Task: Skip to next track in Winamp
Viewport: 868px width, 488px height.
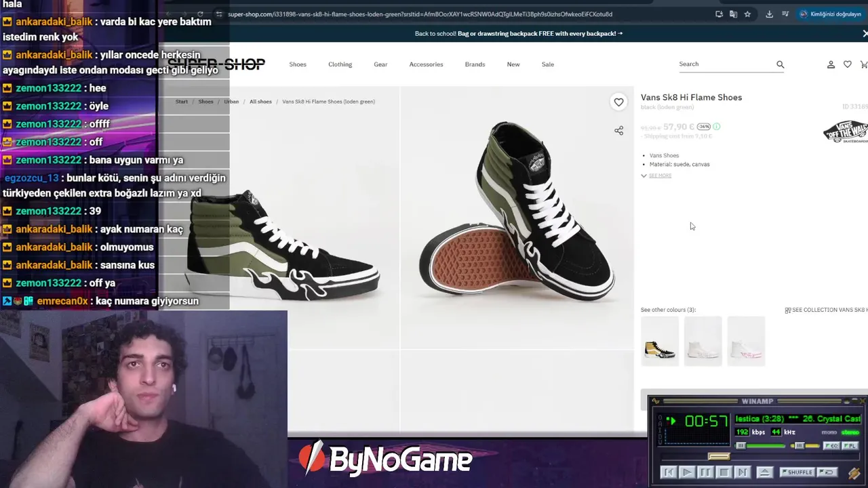Action: [743, 472]
